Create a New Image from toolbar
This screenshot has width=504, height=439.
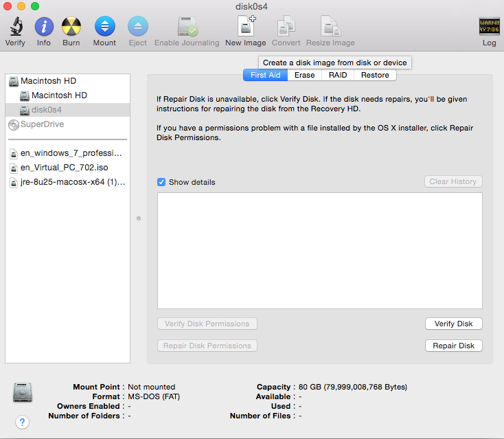tap(247, 25)
